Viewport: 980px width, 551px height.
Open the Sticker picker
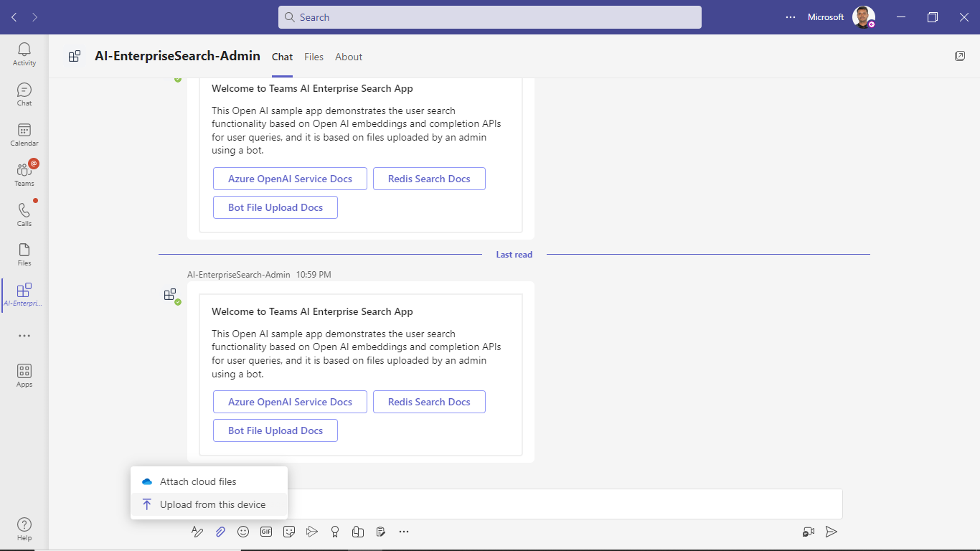click(289, 532)
